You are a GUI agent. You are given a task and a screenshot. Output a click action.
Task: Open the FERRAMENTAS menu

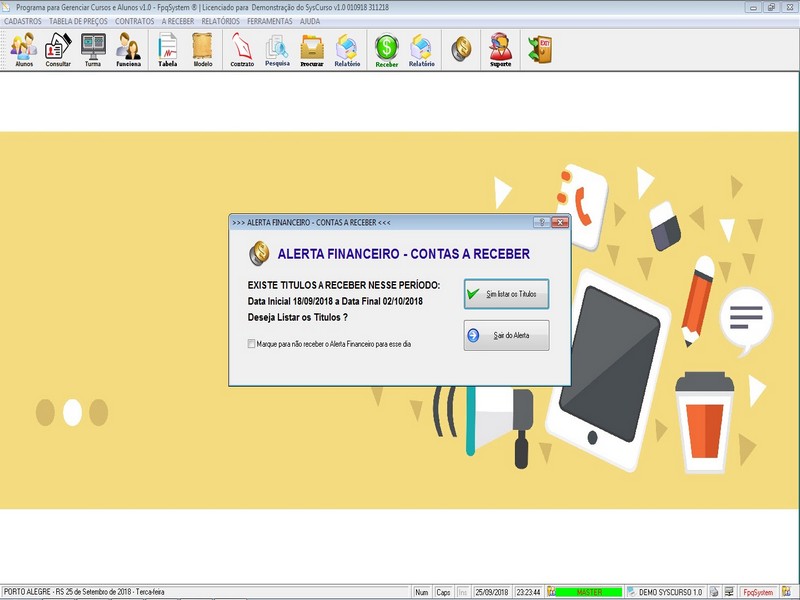click(269, 21)
